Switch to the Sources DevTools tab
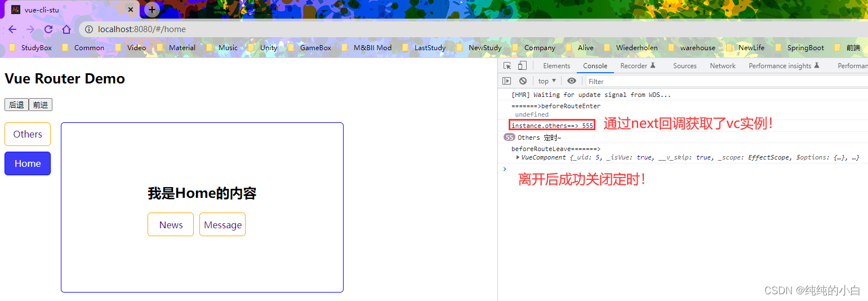This screenshot has width=868, height=301. 685,66
